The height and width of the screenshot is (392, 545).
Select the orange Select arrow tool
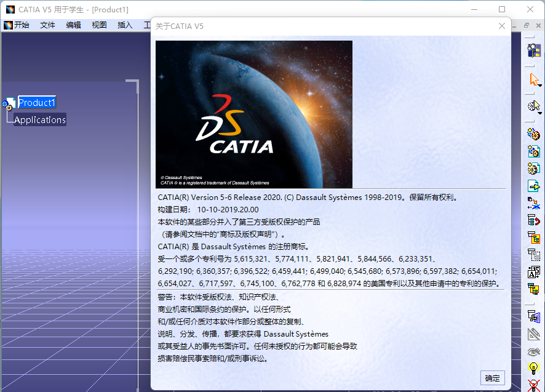click(x=533, y=79)
